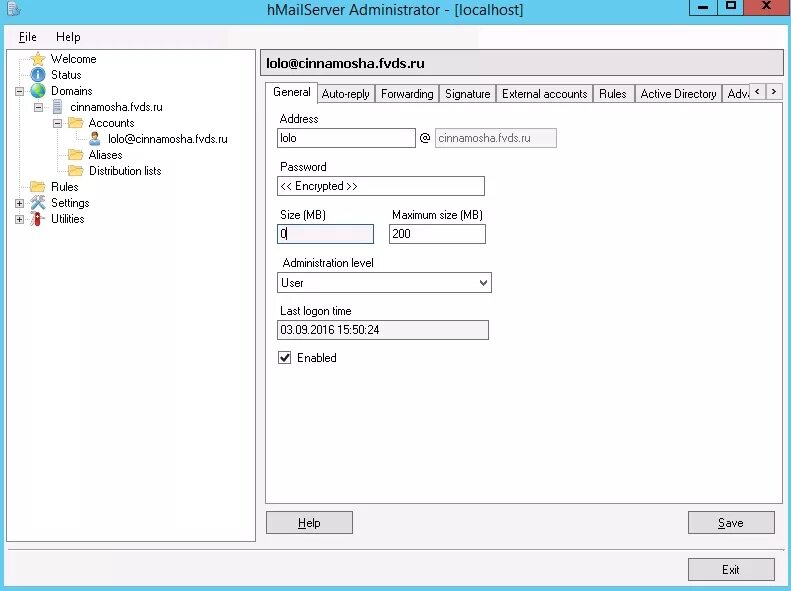791x591 pixels.
Task: Collapse the Domains tree node
Action: click(x=19, y=91)
